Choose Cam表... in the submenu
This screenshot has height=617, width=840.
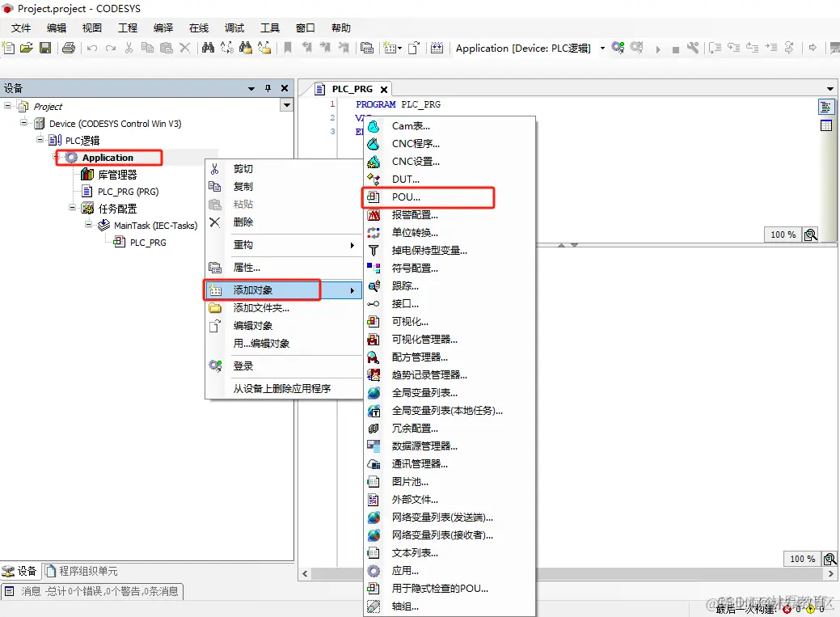point(450,126)
